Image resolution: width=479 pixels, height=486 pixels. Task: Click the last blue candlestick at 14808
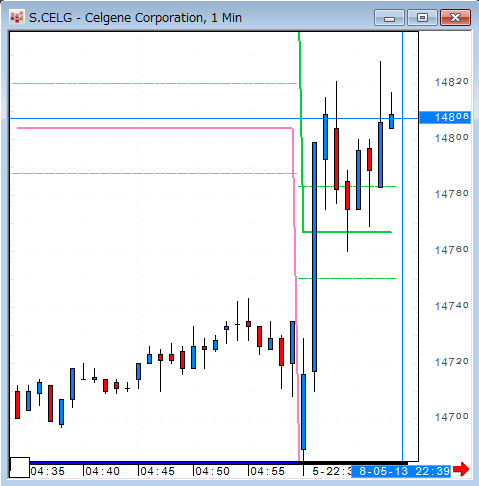[x=391, y=121]
